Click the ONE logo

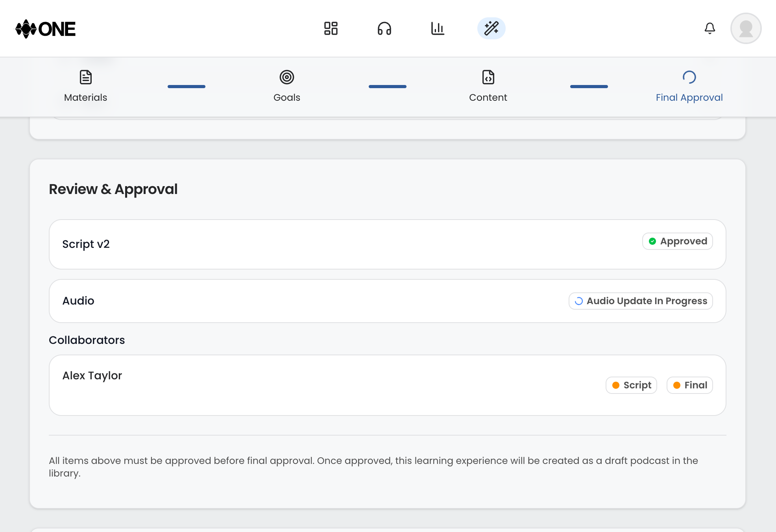pos(45,28)
